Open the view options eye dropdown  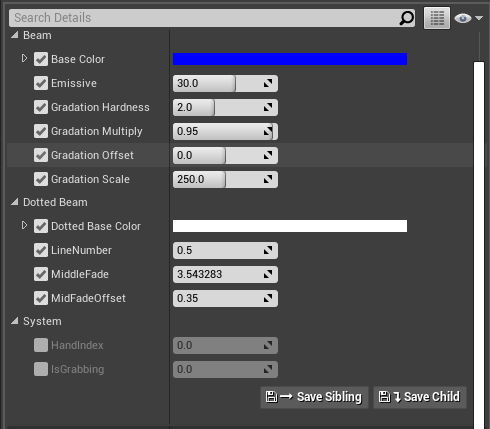tap(468, 18)
